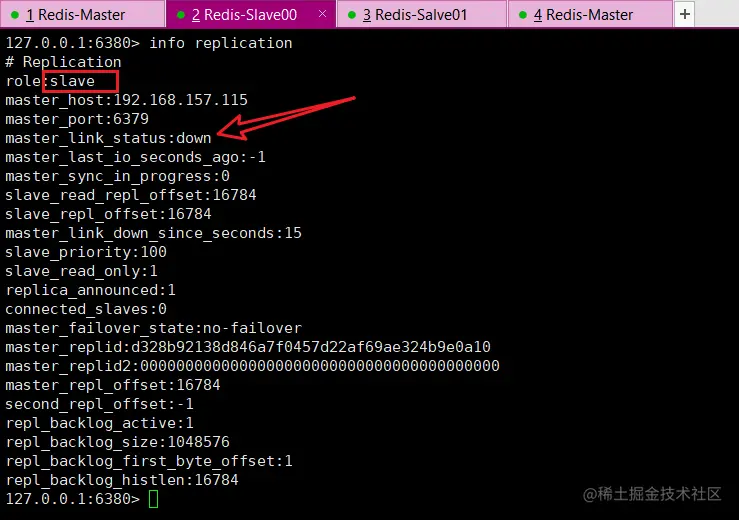
Task: Click the 'repl_backlog_active:1' line
Action: (99, 423)
